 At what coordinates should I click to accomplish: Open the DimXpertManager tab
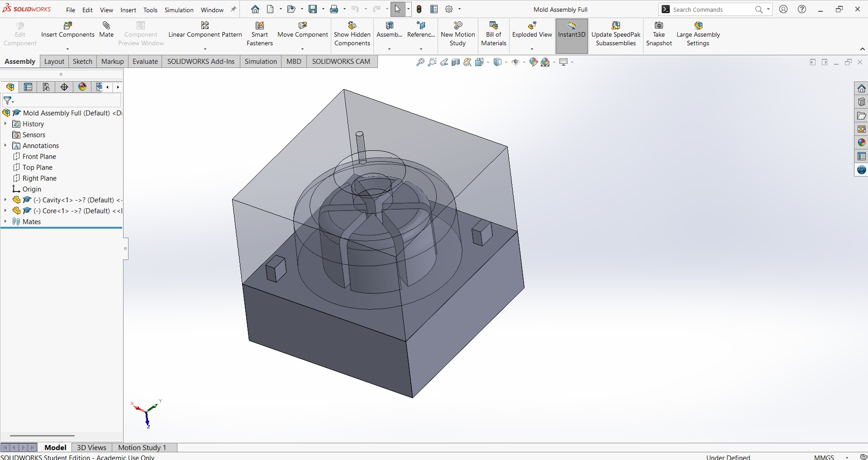point(64,87)
